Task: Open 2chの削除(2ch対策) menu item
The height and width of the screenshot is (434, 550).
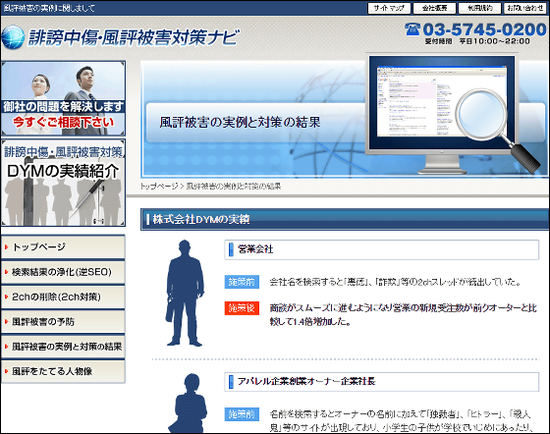Action: click(x=63, y=296)
